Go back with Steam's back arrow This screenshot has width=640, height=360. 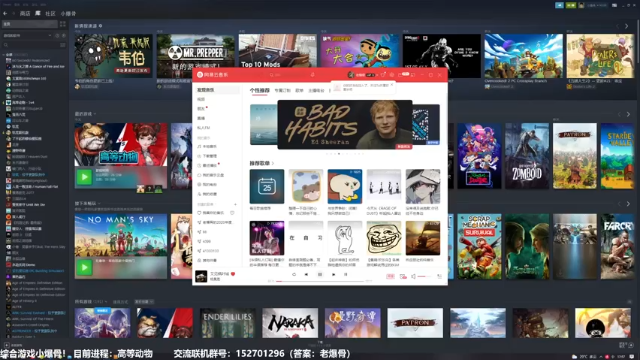click(x=5, y=13)
